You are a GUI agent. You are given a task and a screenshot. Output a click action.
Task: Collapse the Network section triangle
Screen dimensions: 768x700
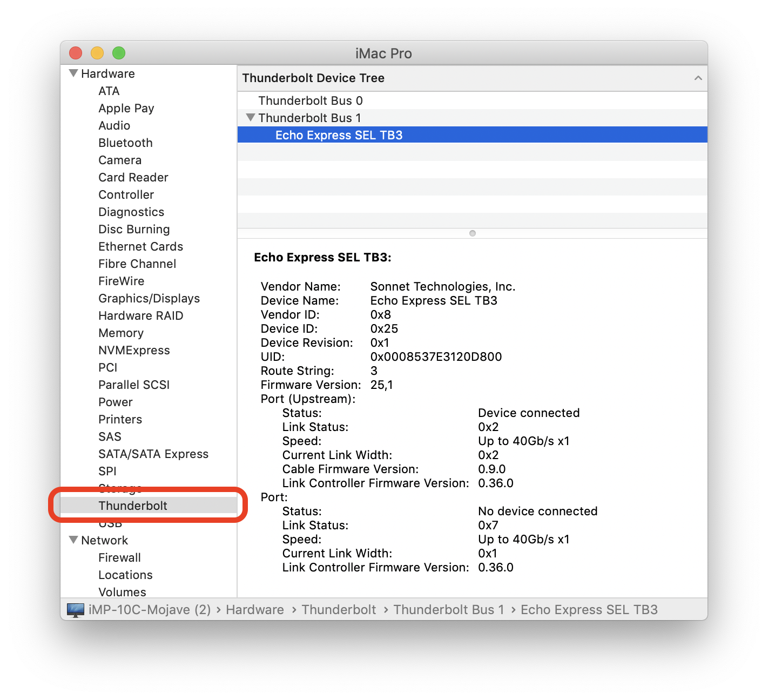[73, 540]
